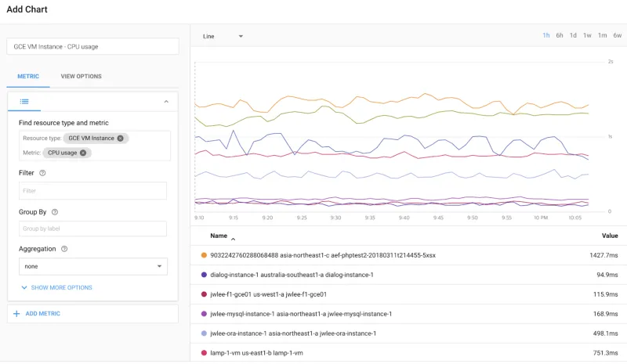This screenshot has width=627, height=364.
Task: Select the 6w time range
Action: coord(618,35)
